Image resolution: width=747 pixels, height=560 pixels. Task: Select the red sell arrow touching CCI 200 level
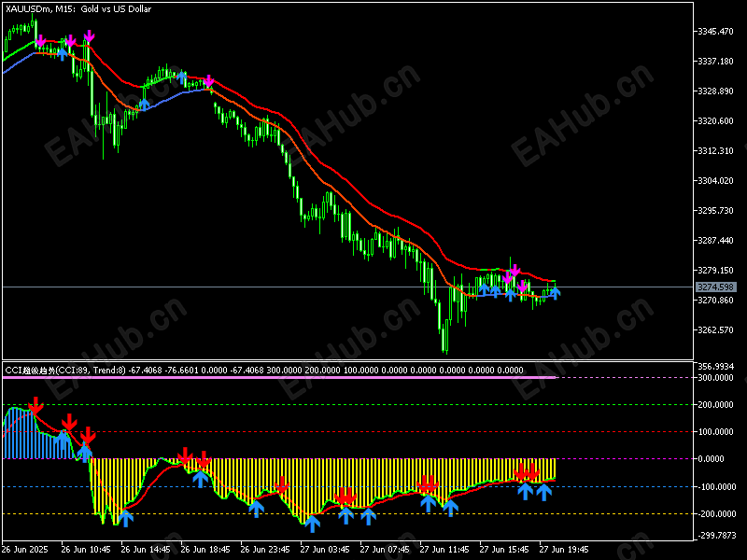(35, 405)
